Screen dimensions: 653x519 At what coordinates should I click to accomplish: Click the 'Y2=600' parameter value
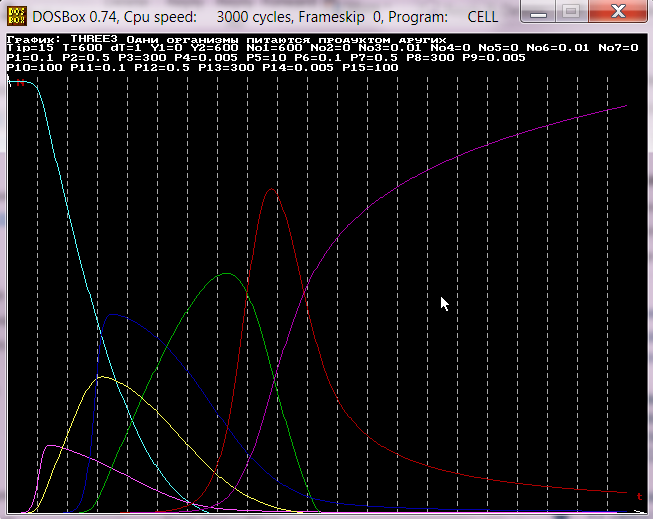pos(214,48)
